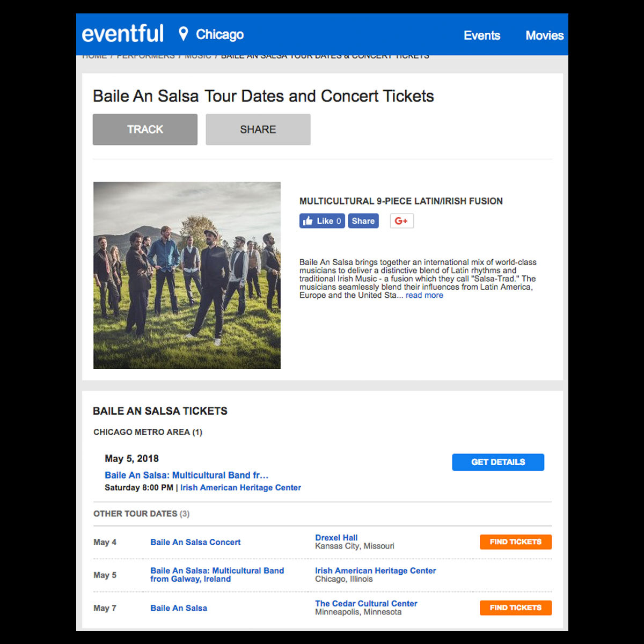This screenshot has width=644, height=644.
Task: Open Baile An Salsa Concert link
Action: point(195,542)
